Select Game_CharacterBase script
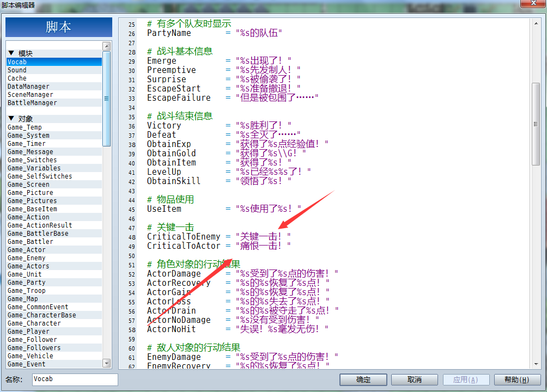The image size is (547, 392). (54, 315)
